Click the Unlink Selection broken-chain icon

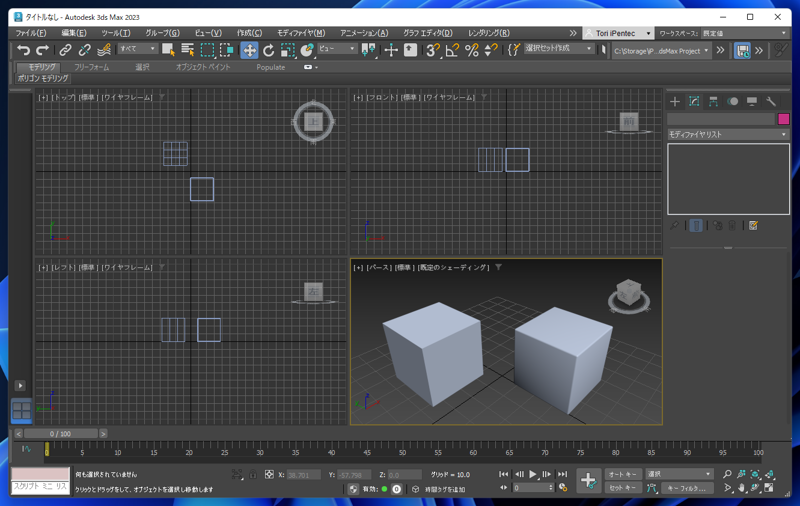coord(85,50)
